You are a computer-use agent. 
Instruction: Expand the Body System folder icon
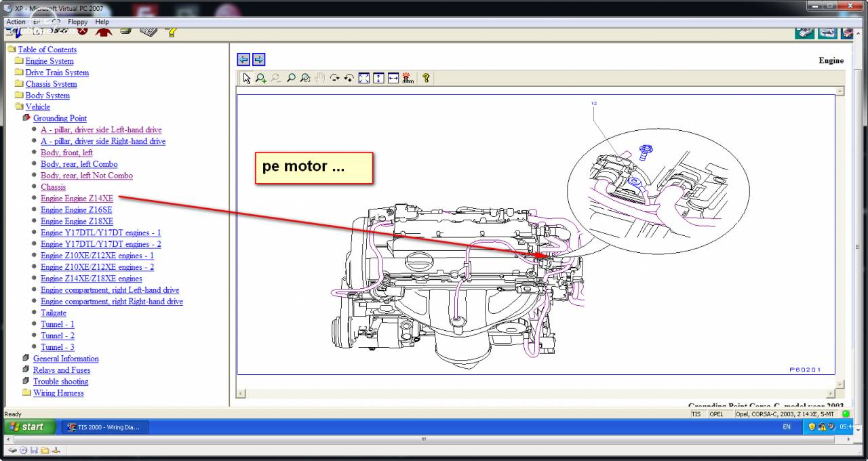click(x=19, y=96)
